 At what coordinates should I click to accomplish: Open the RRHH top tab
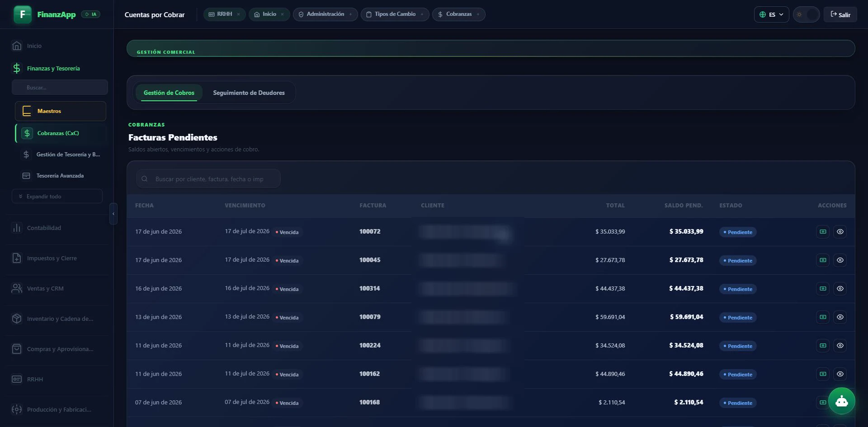point(224,14)
